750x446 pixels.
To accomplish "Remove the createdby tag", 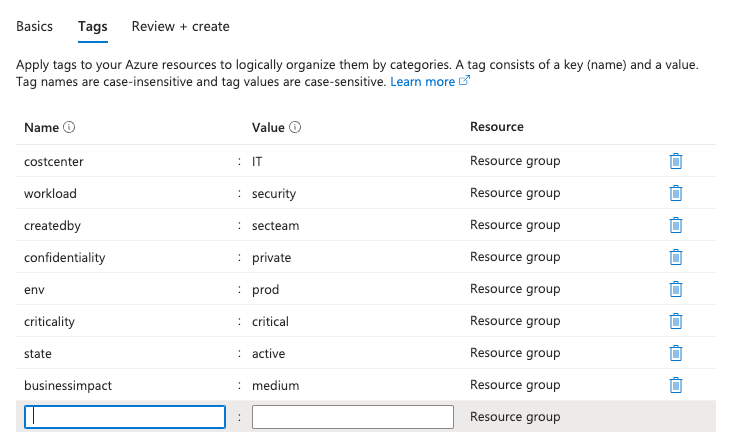I will (x=676, y=225).
